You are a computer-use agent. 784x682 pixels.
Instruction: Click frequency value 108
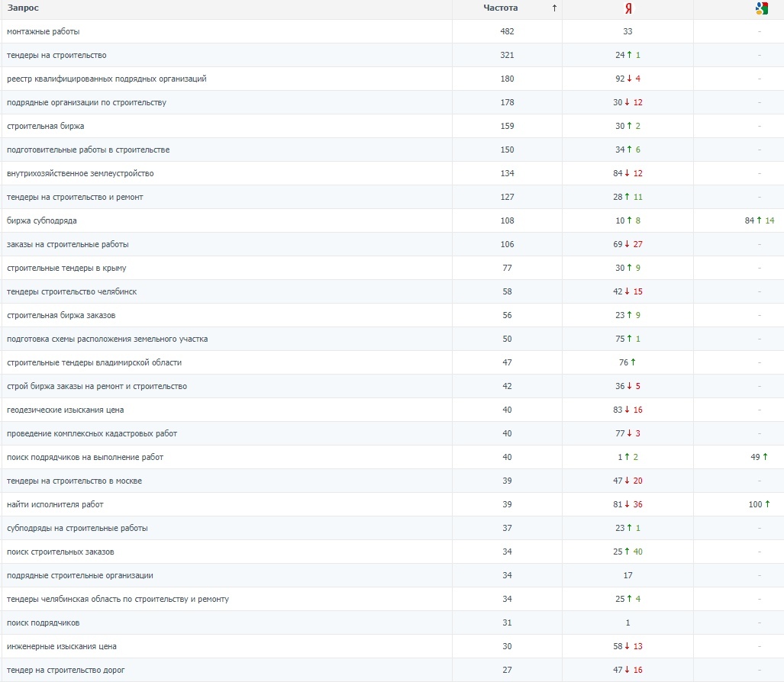click(507, 220)
